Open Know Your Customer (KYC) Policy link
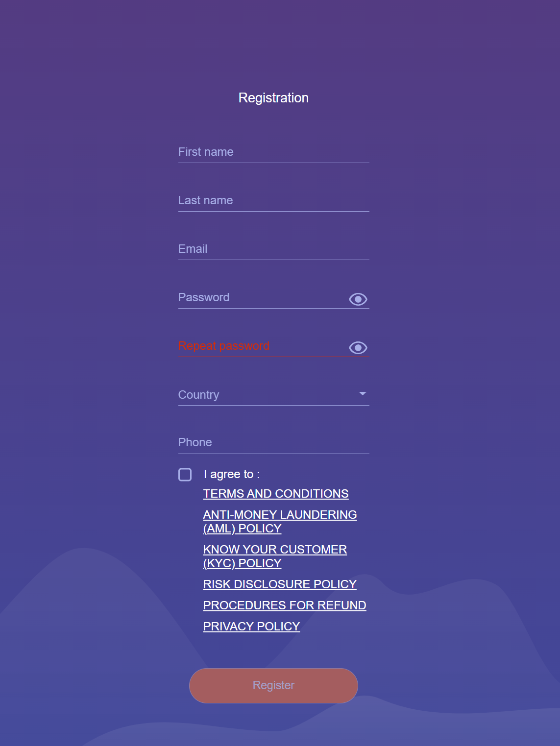This screenshot has width=560, height=746. pos(275,556)
